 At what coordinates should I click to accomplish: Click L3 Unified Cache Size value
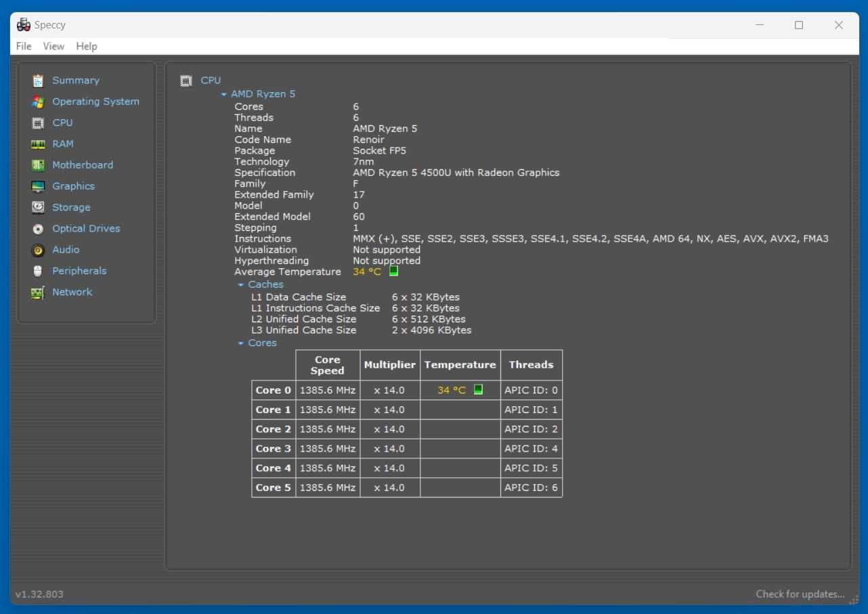432,330
